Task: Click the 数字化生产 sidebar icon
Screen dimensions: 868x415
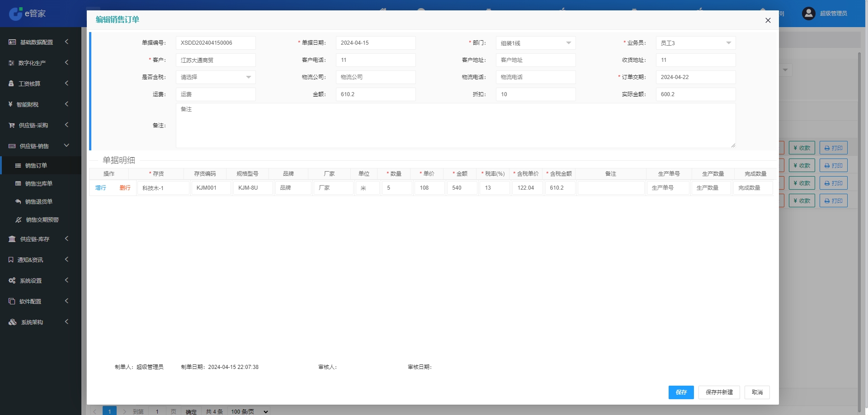Action: pyautogui.click(x=11, y=63)
